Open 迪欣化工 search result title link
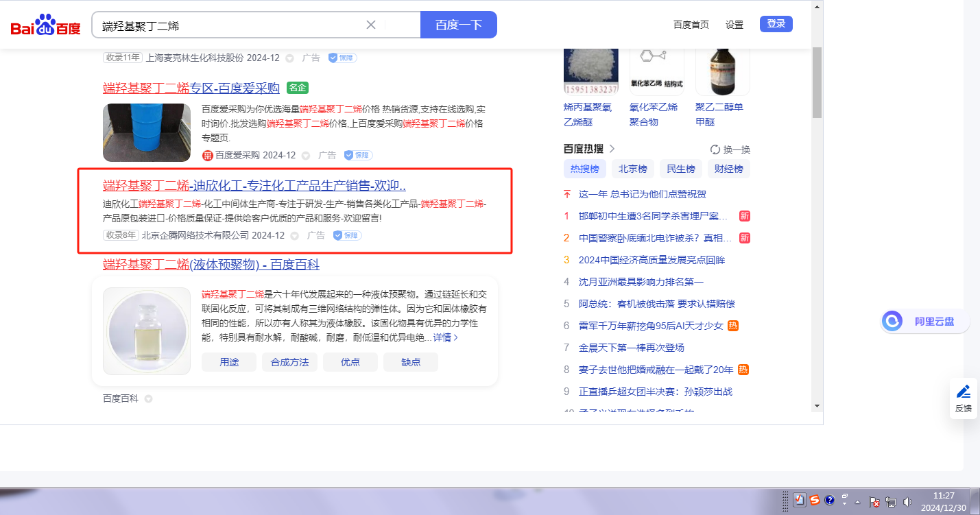980x515 pixels. point(254,185)
